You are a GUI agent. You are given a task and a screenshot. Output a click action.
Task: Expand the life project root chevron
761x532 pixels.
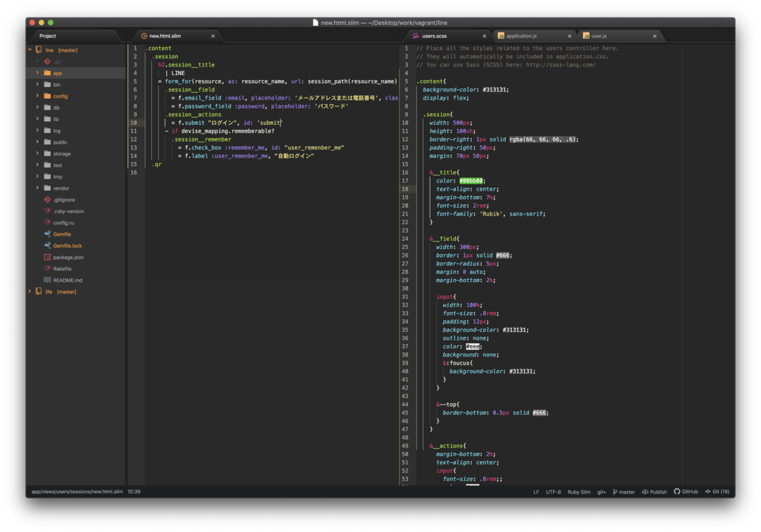(x=30, y=292)
